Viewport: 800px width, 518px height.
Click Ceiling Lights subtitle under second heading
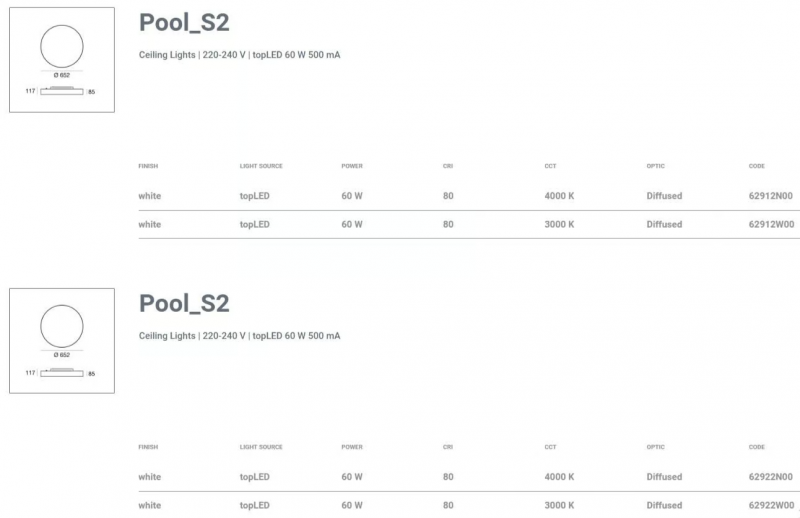[239, 336]
